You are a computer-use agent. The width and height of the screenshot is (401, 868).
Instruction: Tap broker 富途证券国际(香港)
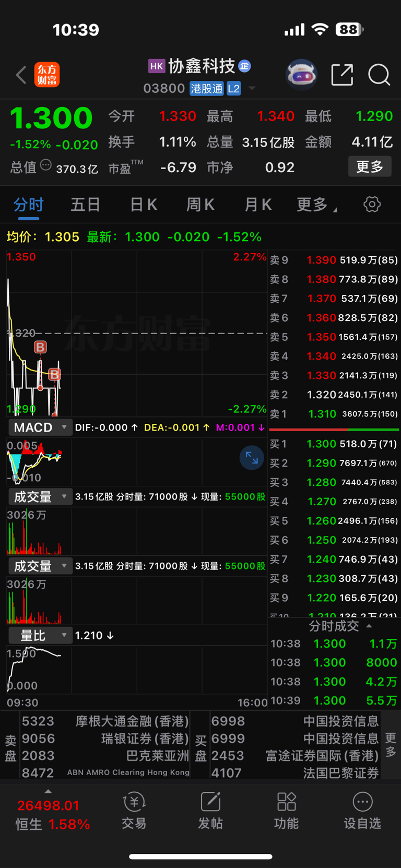[295, 755]
